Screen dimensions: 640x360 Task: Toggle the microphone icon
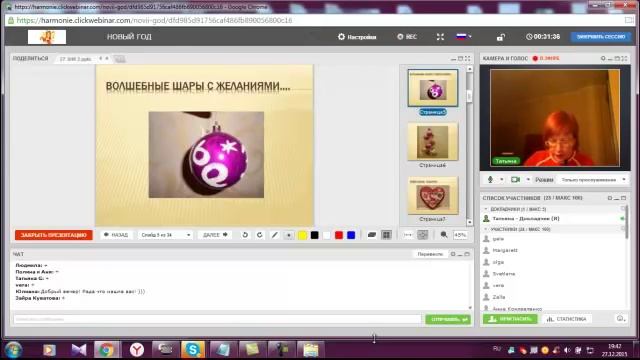(x=490, y=180)
